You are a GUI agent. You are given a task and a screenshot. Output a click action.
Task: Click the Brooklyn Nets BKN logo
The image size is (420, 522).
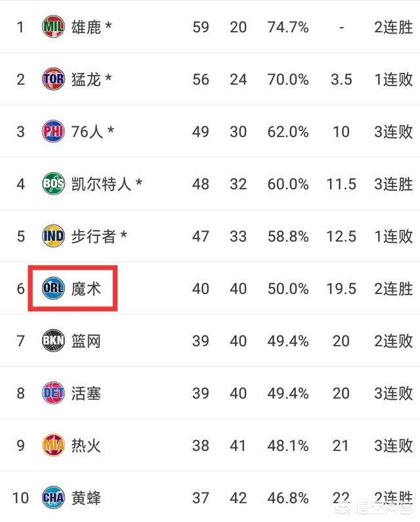[53, 341]
